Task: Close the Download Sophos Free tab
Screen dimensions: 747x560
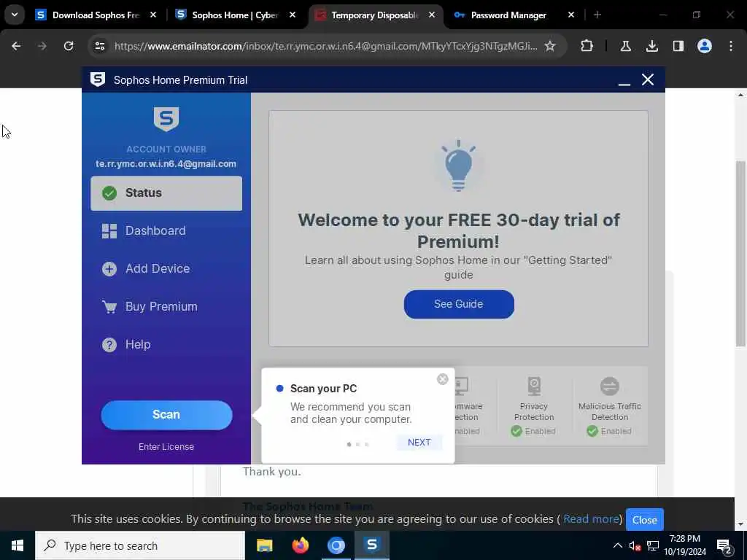Action: [x=153, y=15]
